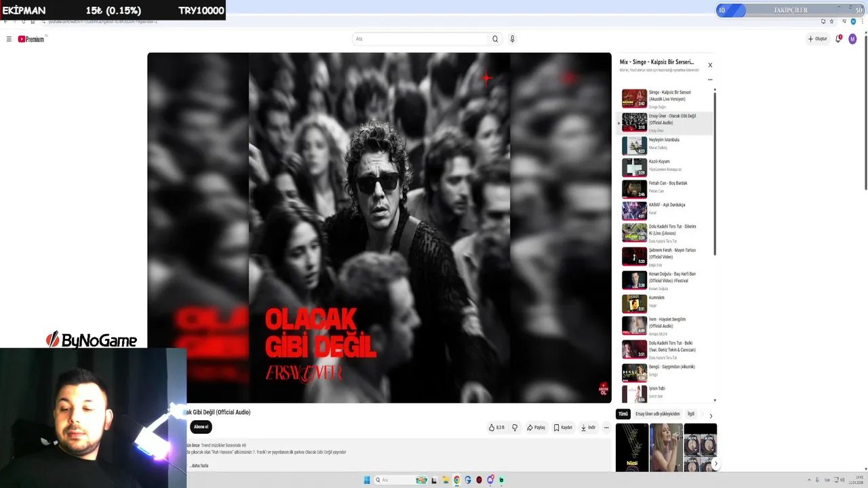This screenshot has height=488, width=868.
Task: Open the YouTube hamburger guide menu
Action: pyautogui.click(x=9, y=39)
